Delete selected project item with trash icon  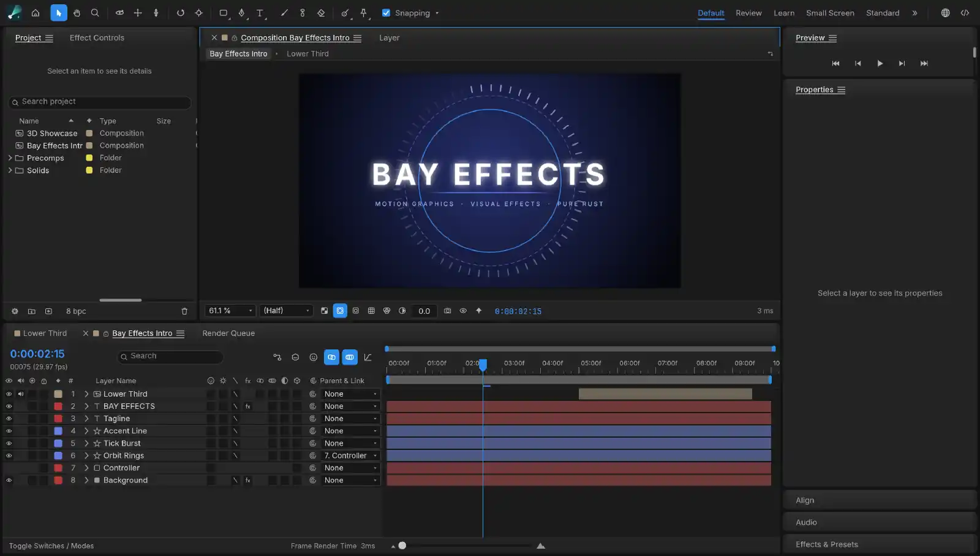click(184, 311)
